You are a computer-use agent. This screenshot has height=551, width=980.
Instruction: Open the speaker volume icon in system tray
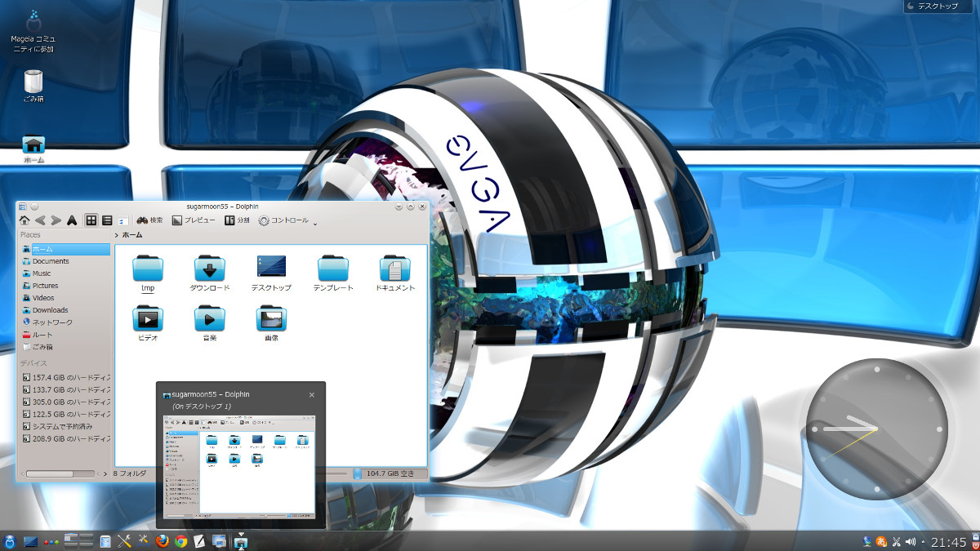click(911, 541)
